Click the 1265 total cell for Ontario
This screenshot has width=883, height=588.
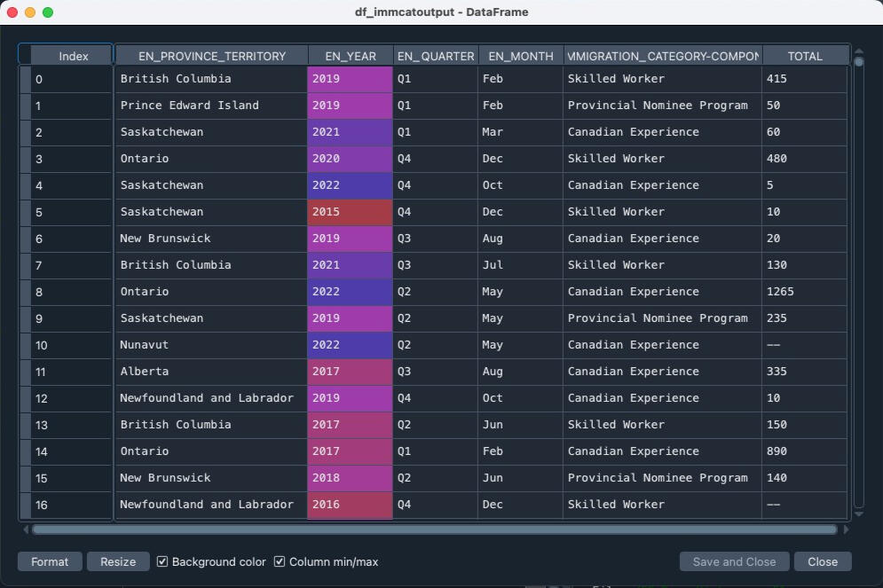pos(804,292)
